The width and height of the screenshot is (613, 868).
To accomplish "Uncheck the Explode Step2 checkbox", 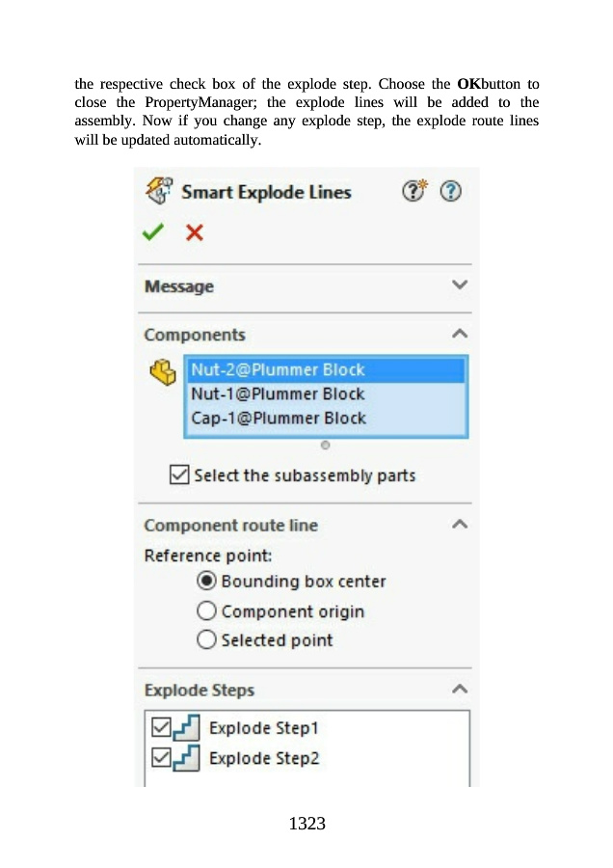I will point(160,758).
